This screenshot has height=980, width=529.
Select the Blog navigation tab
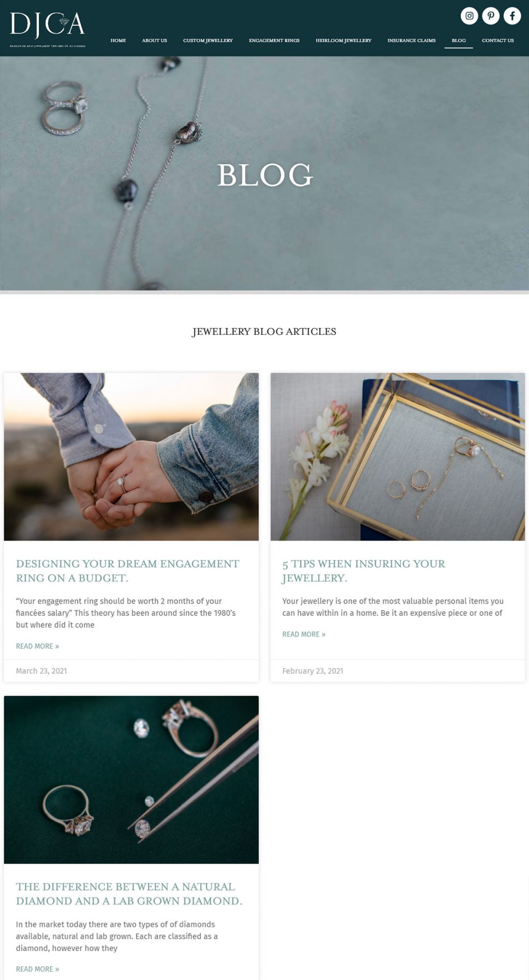(x=459, y=40)
